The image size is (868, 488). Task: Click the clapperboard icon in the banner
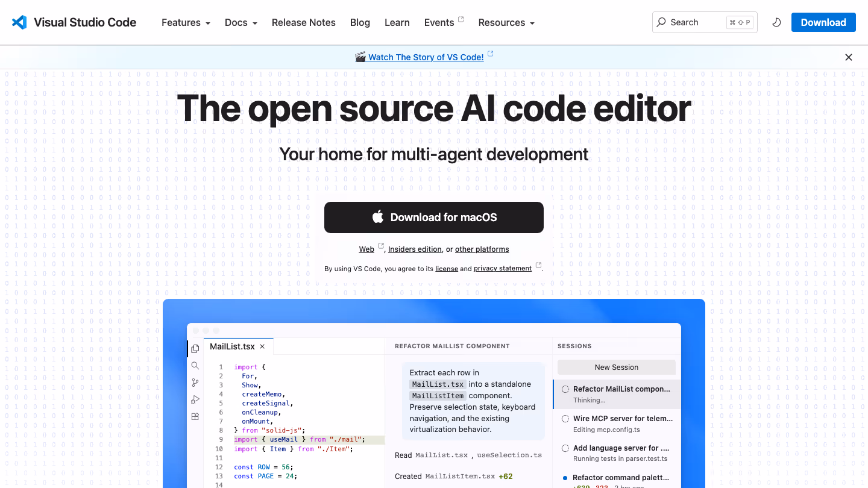(x=360, y=57)
